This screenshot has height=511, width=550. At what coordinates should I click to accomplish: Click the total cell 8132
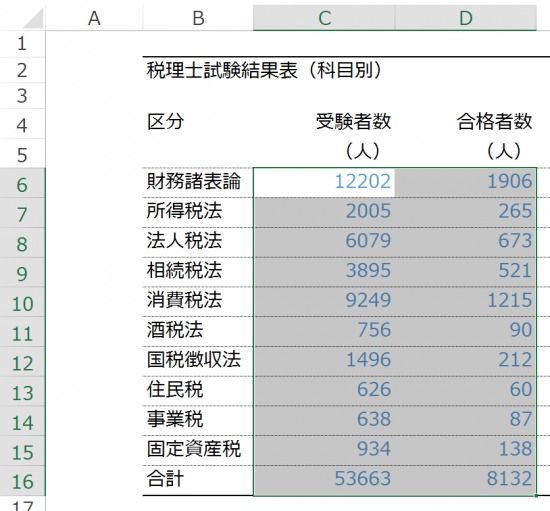coord(465,481)
